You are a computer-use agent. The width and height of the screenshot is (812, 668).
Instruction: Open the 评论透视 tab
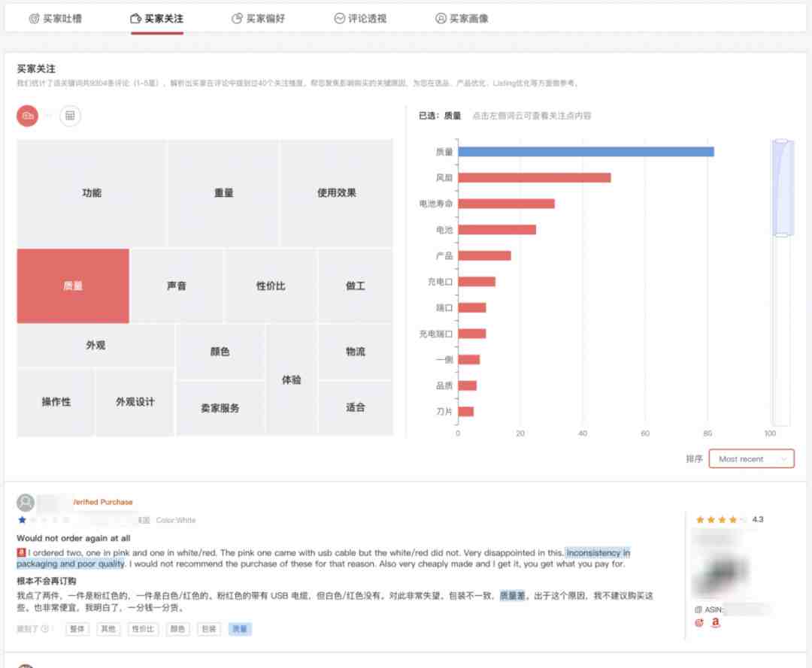pyautogui.click(x=360, y=19)
